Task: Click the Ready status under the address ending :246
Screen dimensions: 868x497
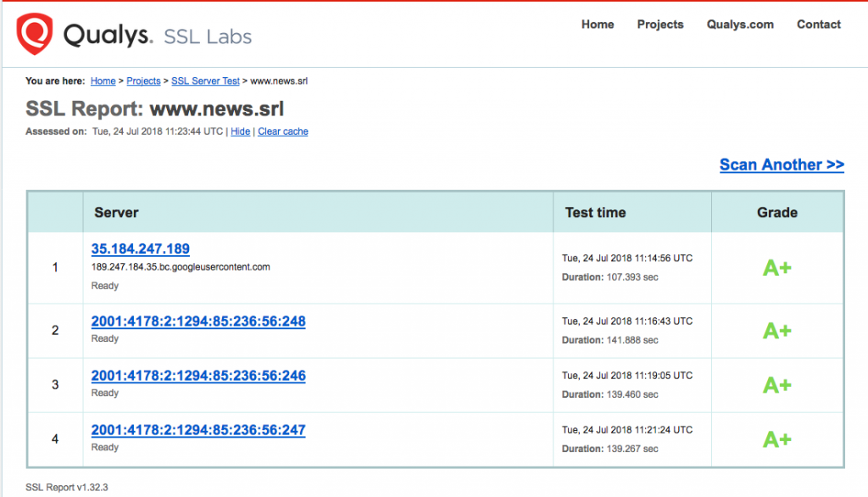Action: click(x=104, y=393)
